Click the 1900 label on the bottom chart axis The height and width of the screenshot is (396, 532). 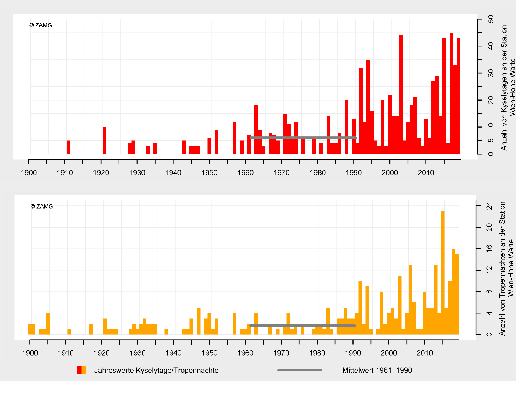[x=30, y=353]
